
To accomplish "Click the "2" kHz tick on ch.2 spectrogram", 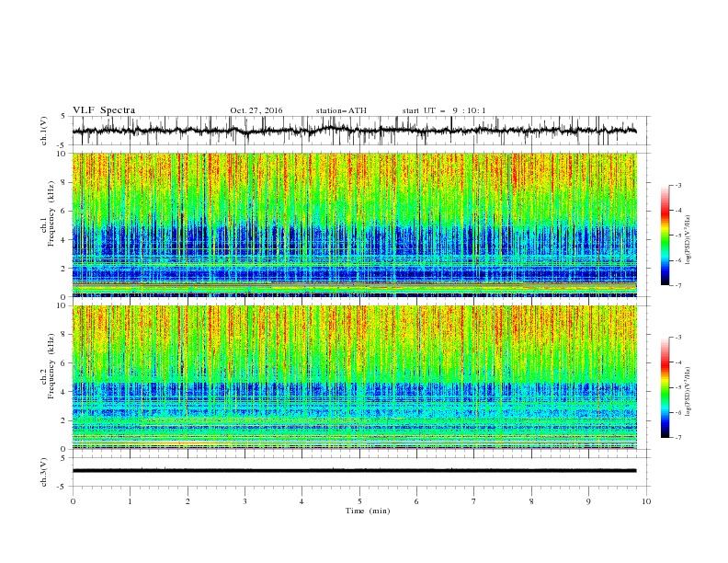I will (65, 420).
